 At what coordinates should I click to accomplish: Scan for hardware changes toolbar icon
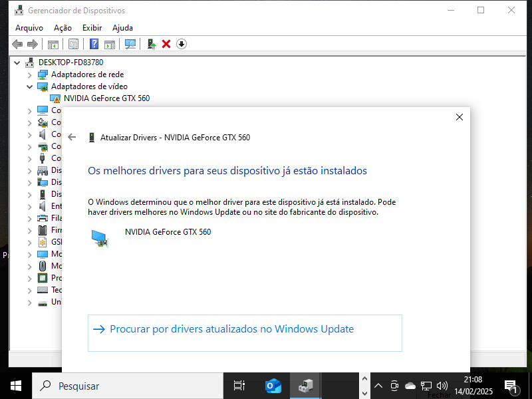(x=130, y=44)
